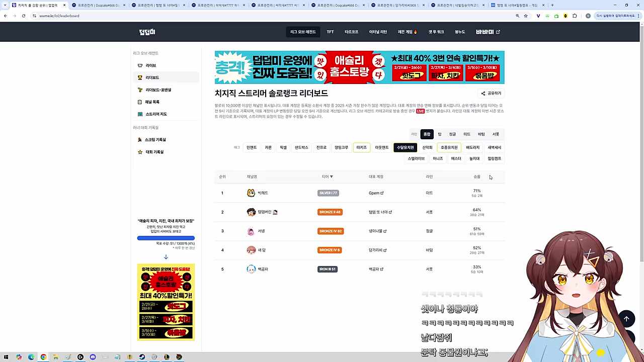This screenshot has width=644, height=362.
Task: Open the 겟 투 워크 nav tab
Action: (436, 32)
